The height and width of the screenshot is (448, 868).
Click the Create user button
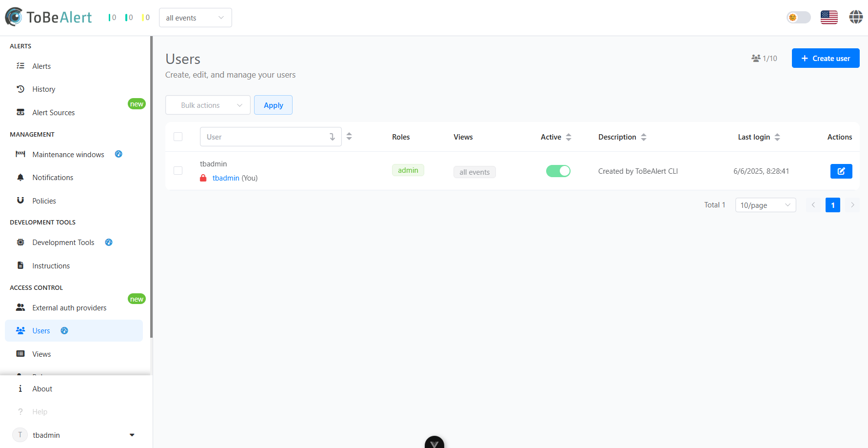pyautogui.click(x=826, y=58)
